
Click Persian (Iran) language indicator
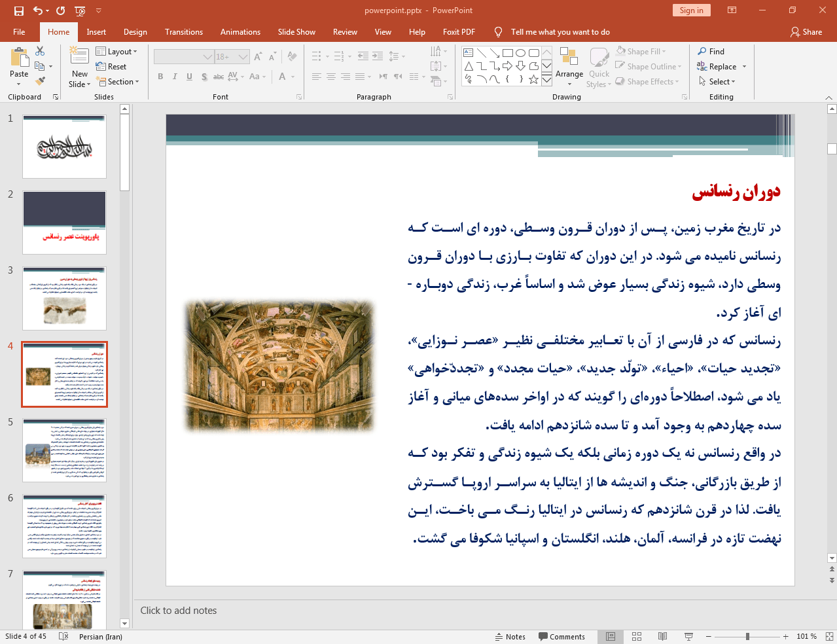(x=101, y=637)
